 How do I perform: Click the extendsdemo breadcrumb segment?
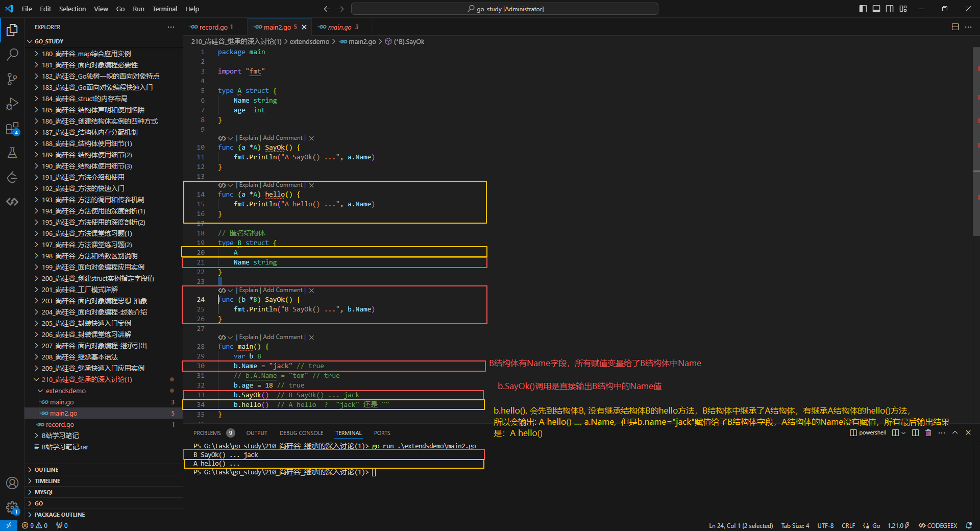[x=309, y=42]
